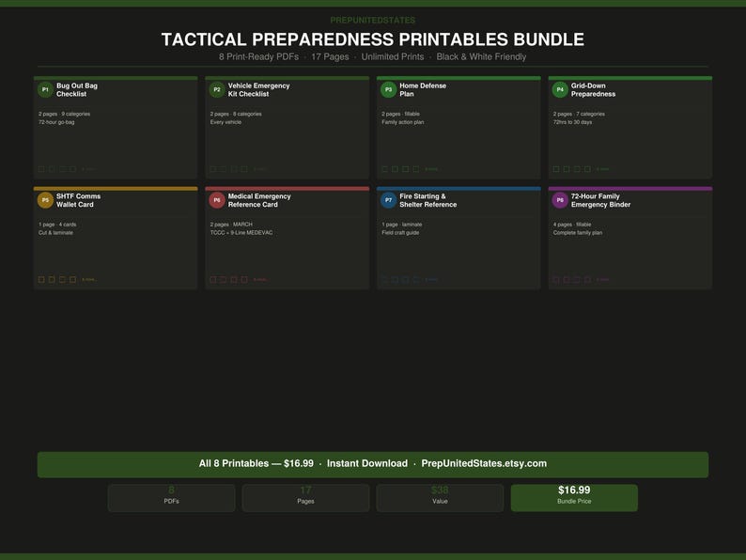The image size is (746, 560).
Task: Click '8 Print-Ready PDFs' in subtitle
Action: click(258, 56)
